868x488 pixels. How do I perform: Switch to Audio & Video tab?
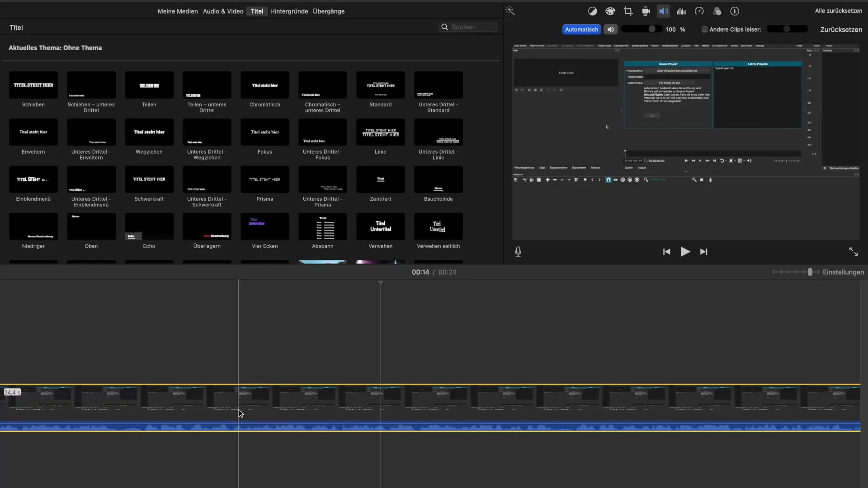click(223, 11)
